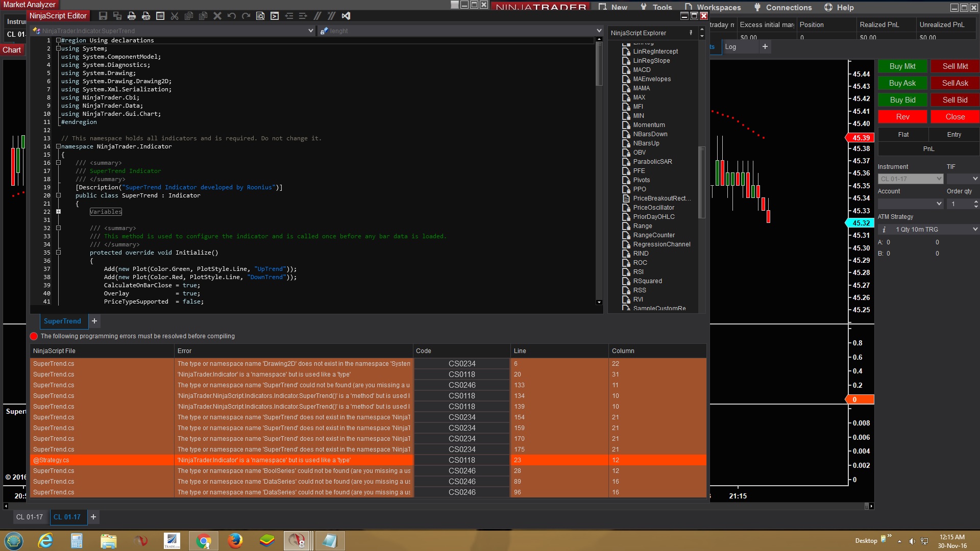Open the Connections menu

point(782,8)
